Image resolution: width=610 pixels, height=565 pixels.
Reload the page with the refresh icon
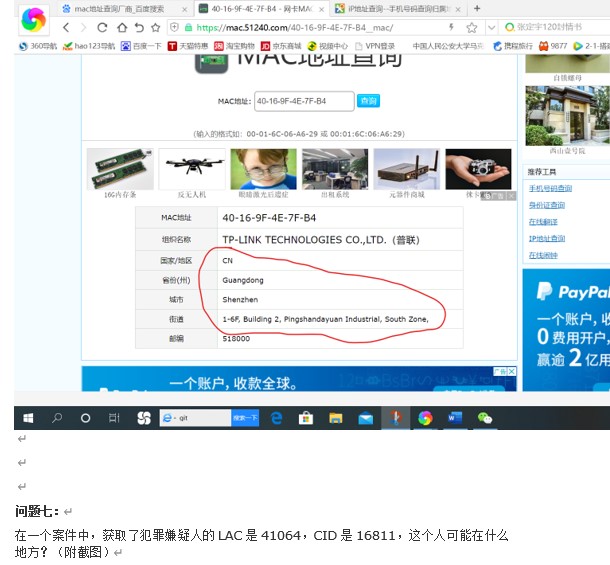pos(102,27)
